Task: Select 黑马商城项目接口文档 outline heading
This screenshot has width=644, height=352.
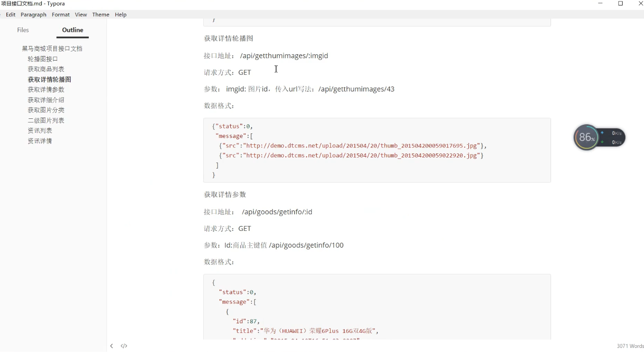Action: coord(52,49)
